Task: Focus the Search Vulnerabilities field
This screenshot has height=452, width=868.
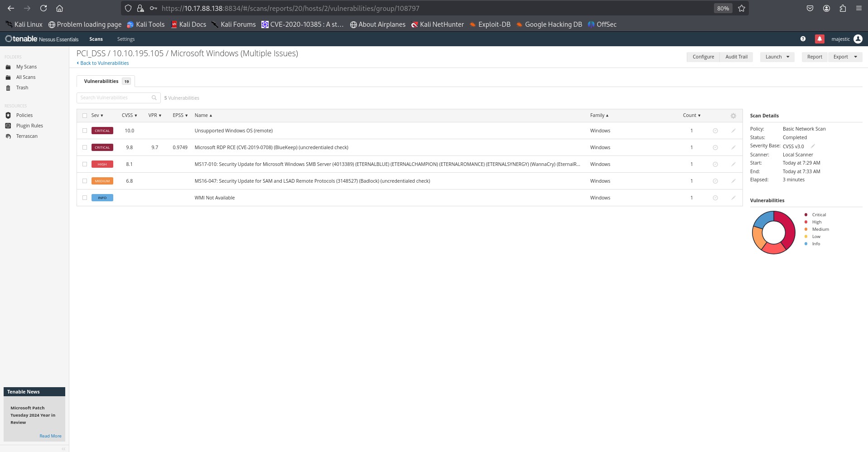Action: (119, 97)
